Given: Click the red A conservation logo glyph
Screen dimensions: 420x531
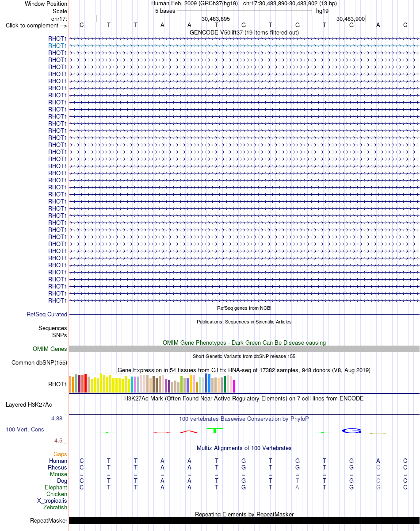Looking at the screenshot, I should coord(189,431).
